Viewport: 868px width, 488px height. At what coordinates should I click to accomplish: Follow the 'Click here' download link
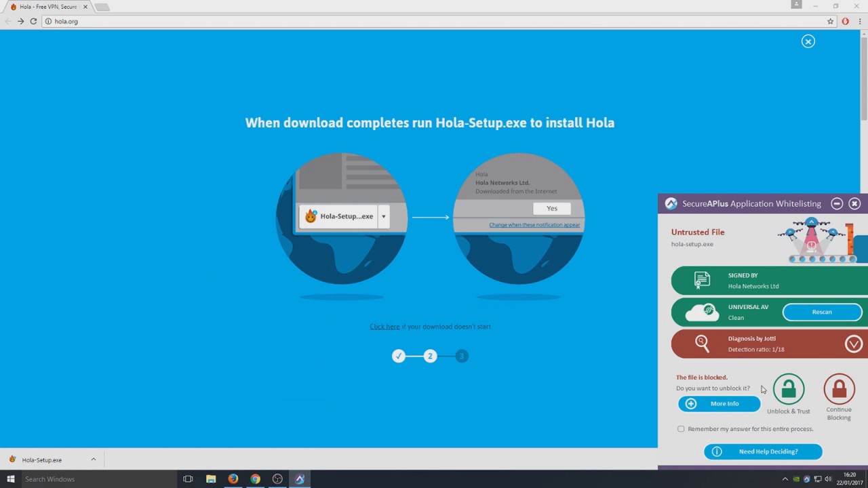click(384, 327)
